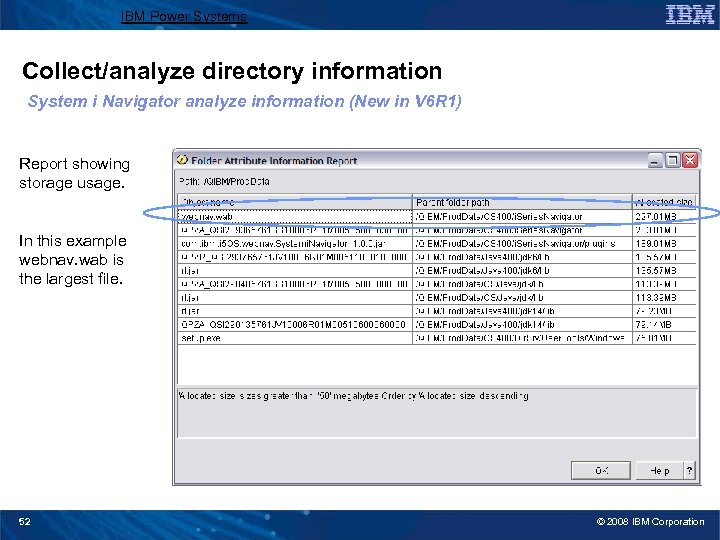This screenshot has width=720, height=540.
Task: Click the Allocated size filter description text
Action: [354, 396]
